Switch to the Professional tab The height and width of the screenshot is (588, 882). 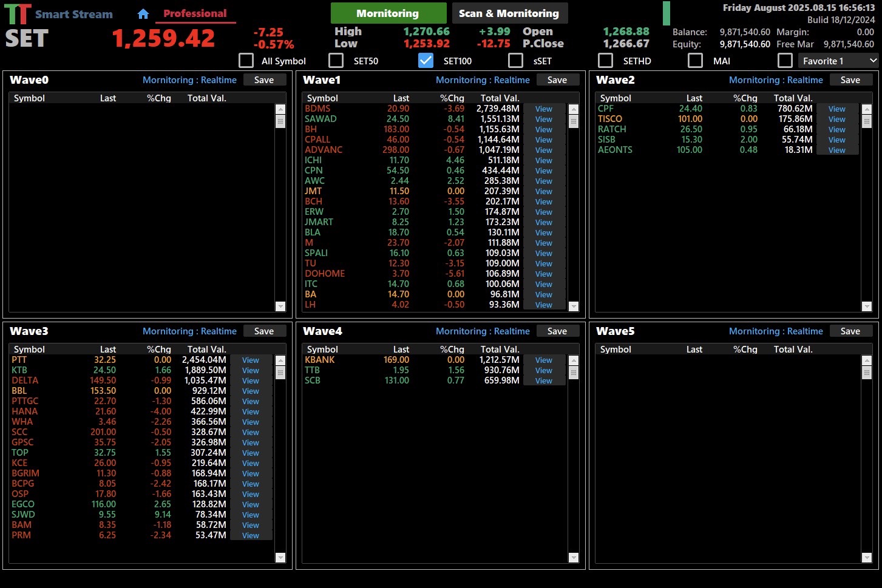pos(195,13)
